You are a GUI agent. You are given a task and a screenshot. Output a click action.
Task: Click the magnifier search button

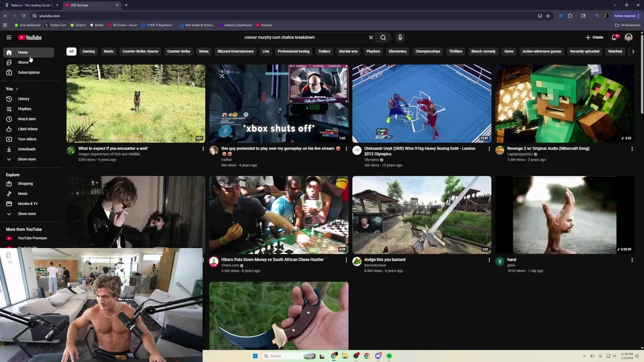click(x=383, y=37)
